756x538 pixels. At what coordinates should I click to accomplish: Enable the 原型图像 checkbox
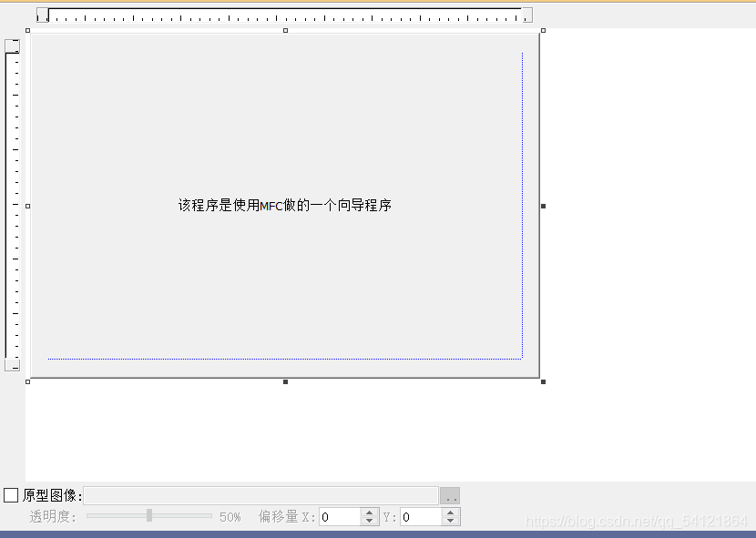(11, 494)
